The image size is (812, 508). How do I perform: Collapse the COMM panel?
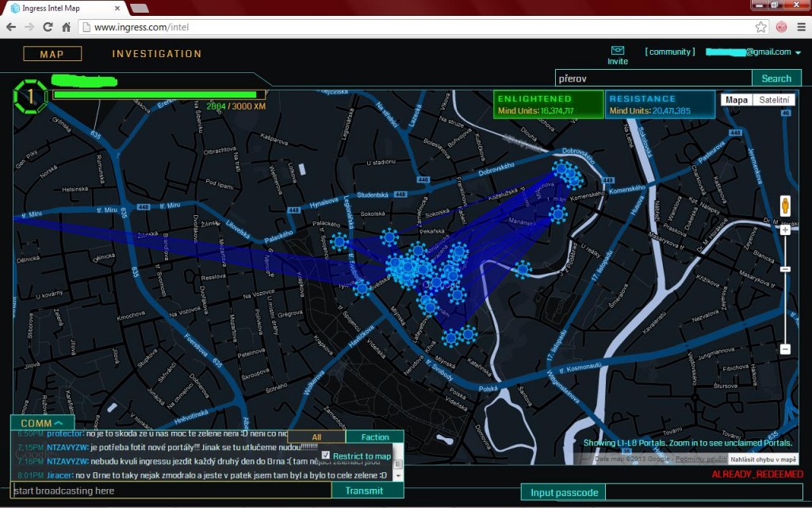(x=42, y=423)
